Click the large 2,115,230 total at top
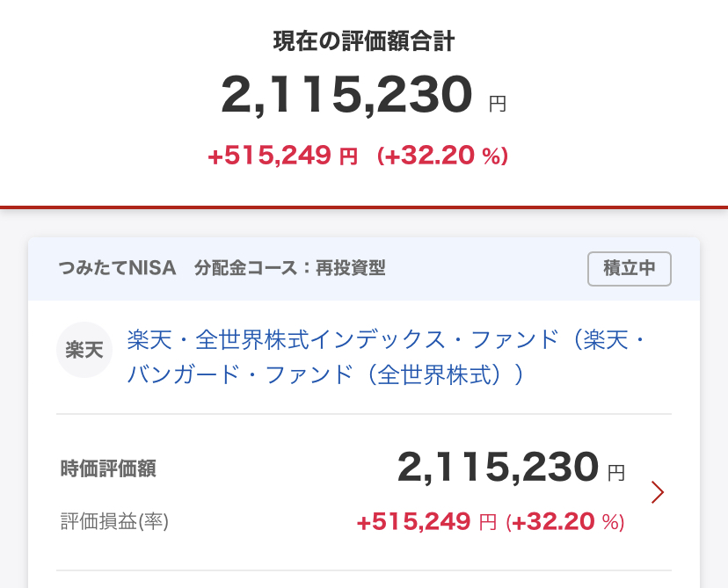This screenshot has height=588, width=728. 346,95
